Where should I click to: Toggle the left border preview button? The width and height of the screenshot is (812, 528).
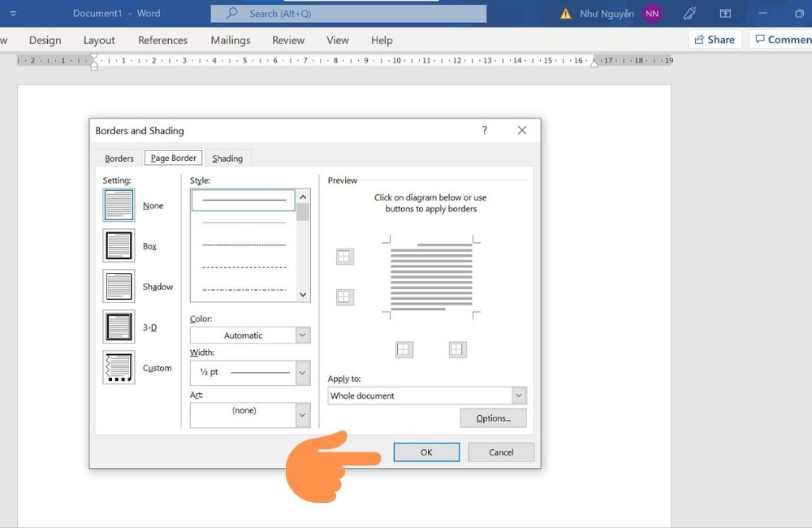[x=404, y=349]
